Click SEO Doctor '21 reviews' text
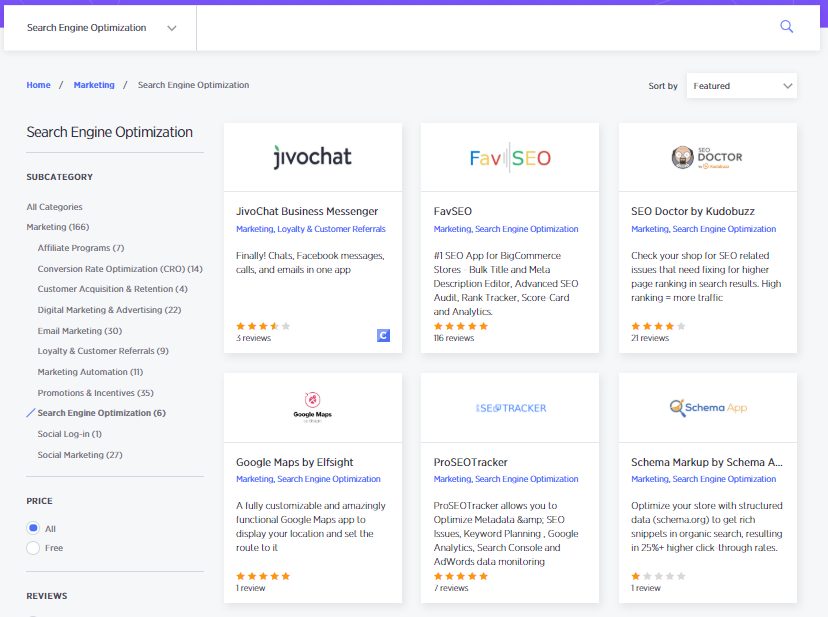Screen dimensions: 828x617 click(650, 338)
